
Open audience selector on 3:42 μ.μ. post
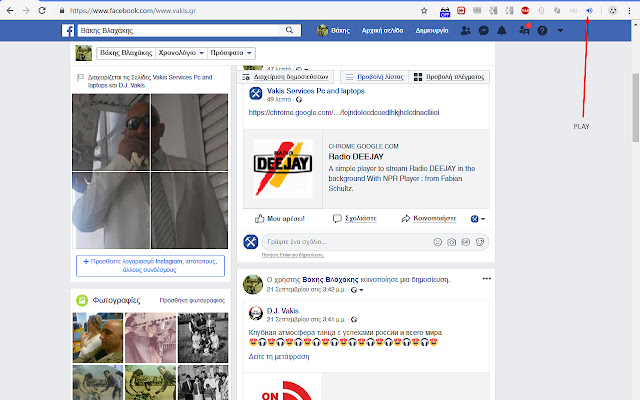(357, 290)
